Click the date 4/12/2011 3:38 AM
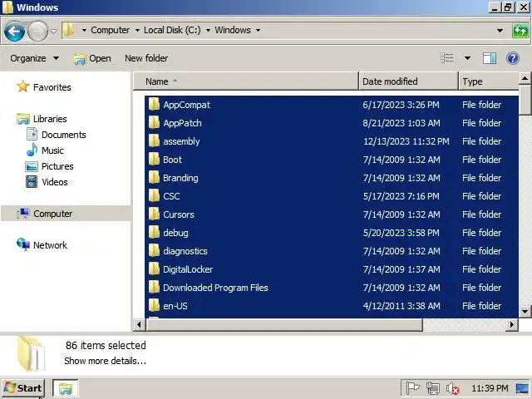The height and width of the screenshot is (399, 532). coord(401,306)
